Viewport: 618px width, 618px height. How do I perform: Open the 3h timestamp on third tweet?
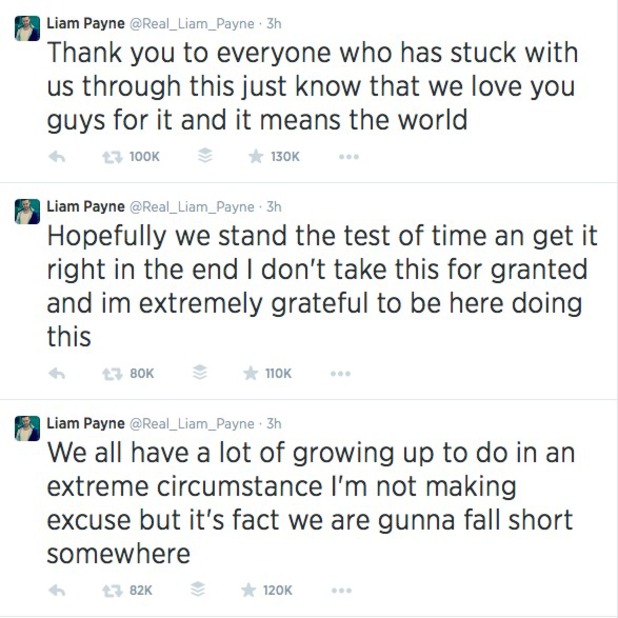[x=274, y=424]
